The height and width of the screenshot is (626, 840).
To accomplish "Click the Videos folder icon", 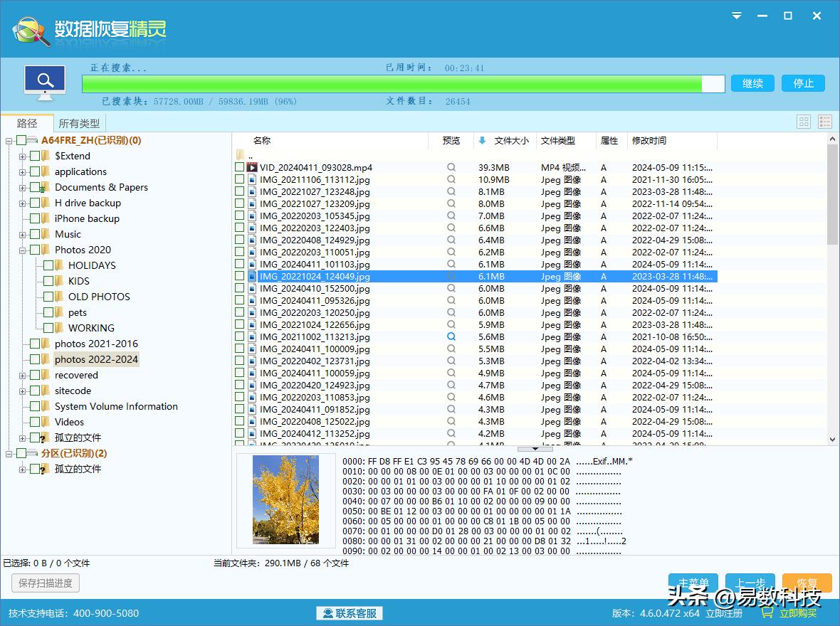I will [46, 422].
